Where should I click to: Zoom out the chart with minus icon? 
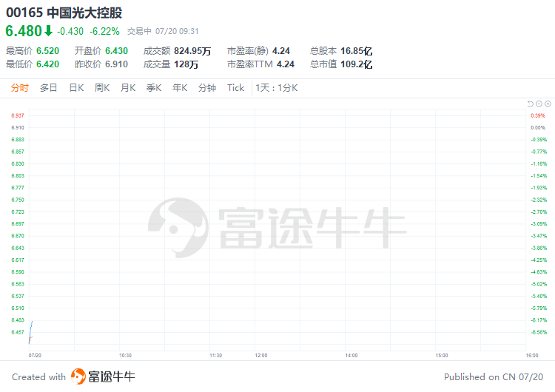point(539,104)
